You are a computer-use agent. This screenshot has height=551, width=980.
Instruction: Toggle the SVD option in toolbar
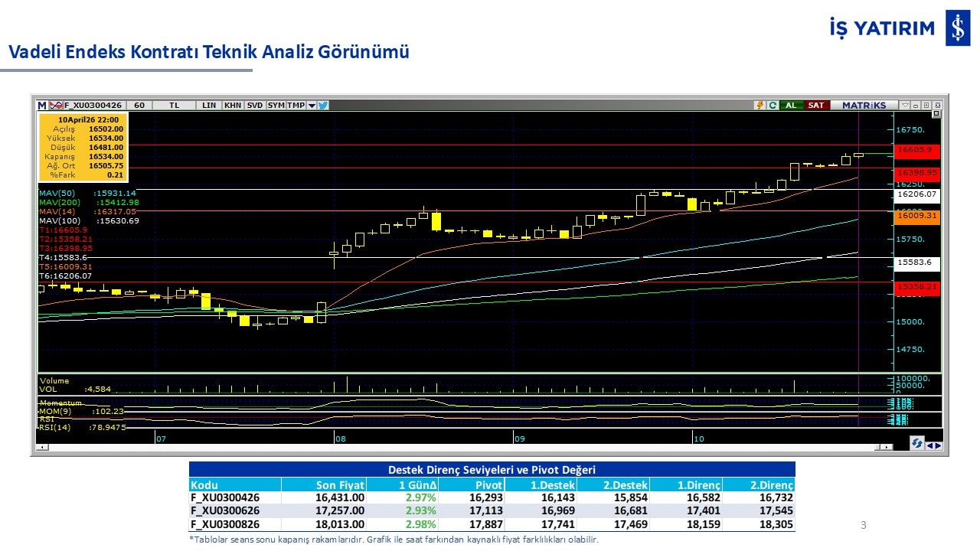255,106
